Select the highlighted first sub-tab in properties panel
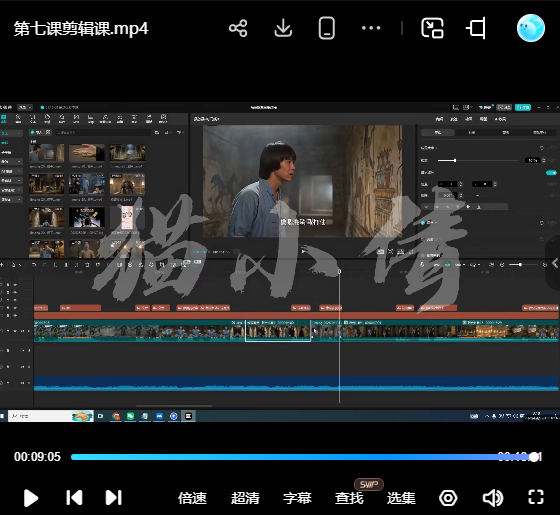Viewport: 560px width, 515px height. point(438,132)
